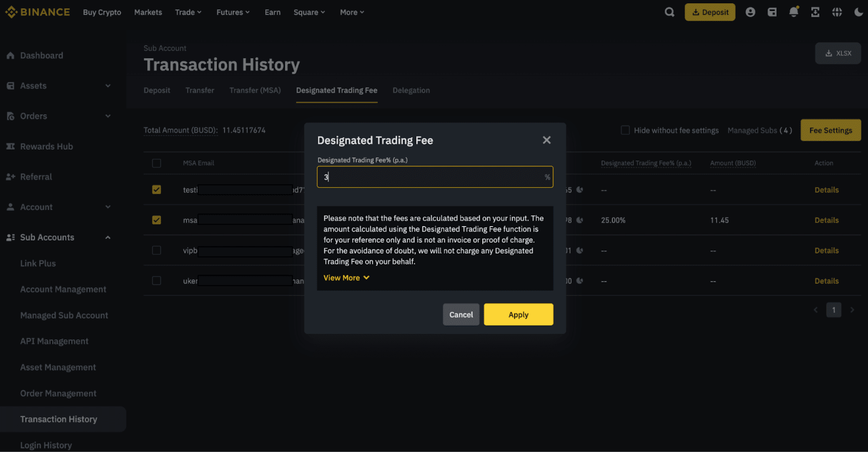Click the search magnifier icon
The width and height of the screenshot is (868, 452).
click(x=669, y=12)
